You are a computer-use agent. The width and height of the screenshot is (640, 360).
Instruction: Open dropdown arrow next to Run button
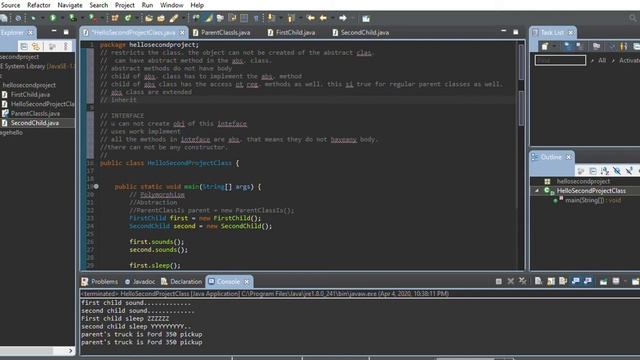pos(62,18)
